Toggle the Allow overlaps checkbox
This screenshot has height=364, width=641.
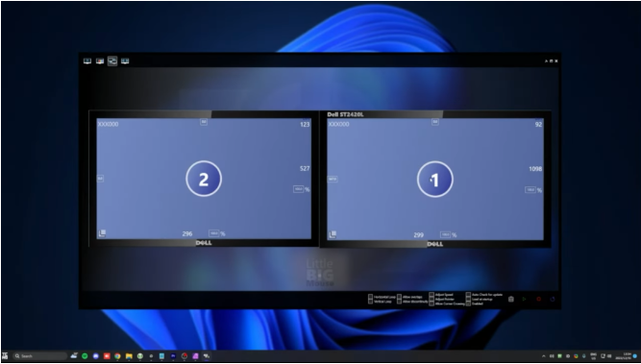point(400,297)
